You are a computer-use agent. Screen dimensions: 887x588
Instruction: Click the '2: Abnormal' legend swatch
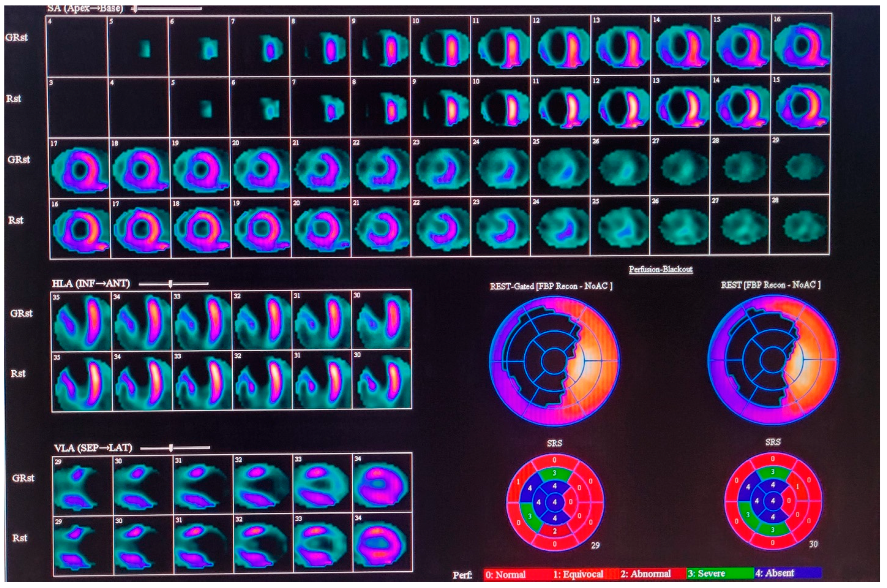click(x=652, y=574)
